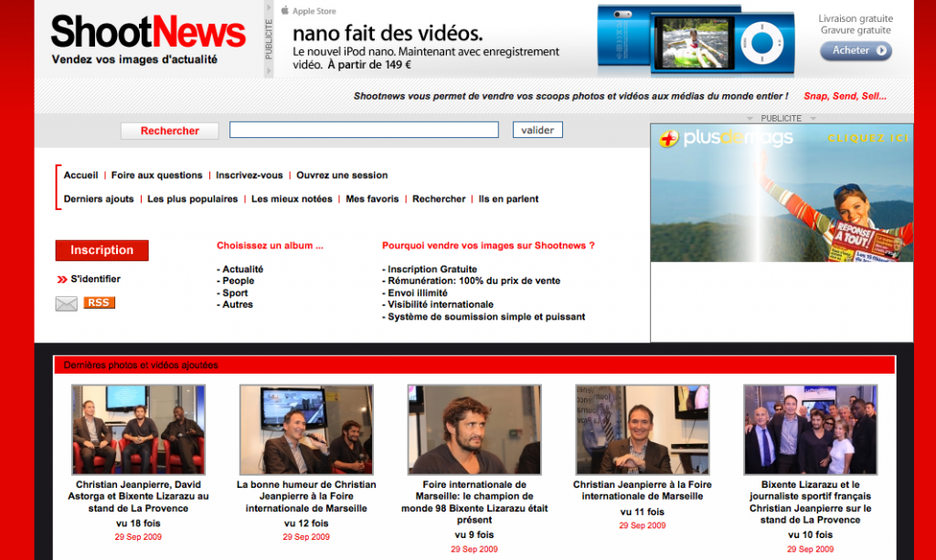Click 'Choisissez un album ...' heading
This screenshot has width=936, height=560.
[x=270, y=246]
